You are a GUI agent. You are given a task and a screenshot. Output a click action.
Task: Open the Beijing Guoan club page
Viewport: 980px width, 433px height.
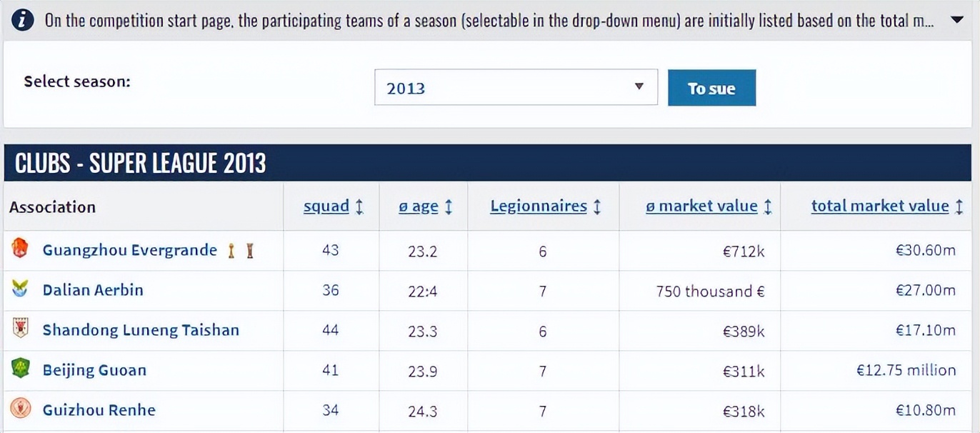(x=94, y=370)
